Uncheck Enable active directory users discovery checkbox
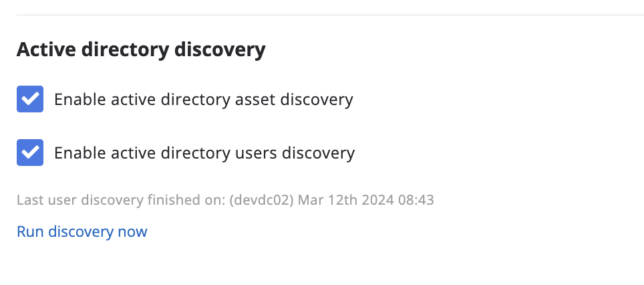 pyautogui.click(x=30, y=153)
